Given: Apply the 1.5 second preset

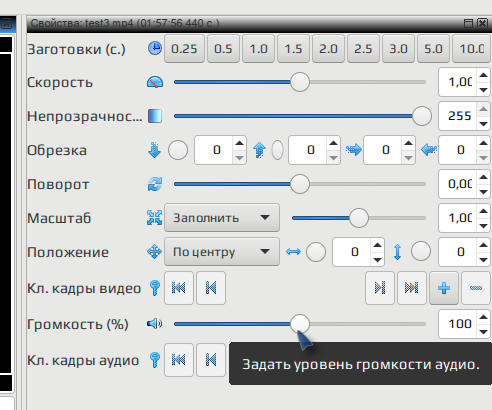Looking at the screenshot, I should click(293, 49).
